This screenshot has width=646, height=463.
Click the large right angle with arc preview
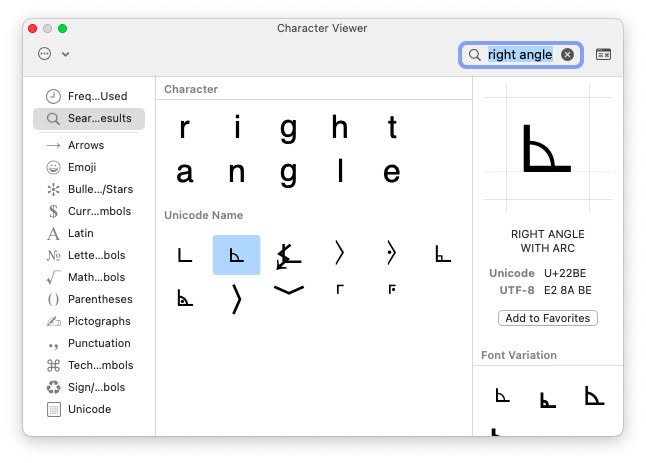pos(547,148)
